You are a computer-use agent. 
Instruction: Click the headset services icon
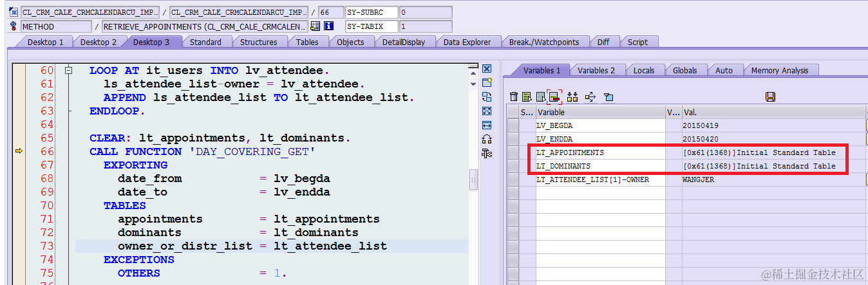click(x=487, y=139)
